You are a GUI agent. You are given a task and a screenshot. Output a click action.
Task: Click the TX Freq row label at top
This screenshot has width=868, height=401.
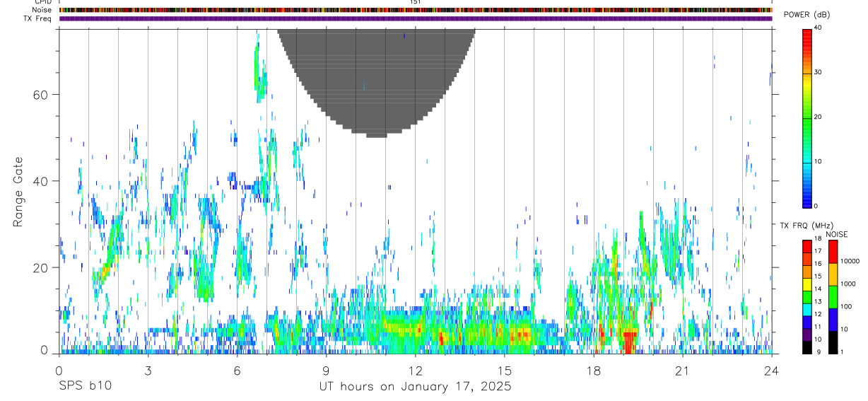point(38,18)
